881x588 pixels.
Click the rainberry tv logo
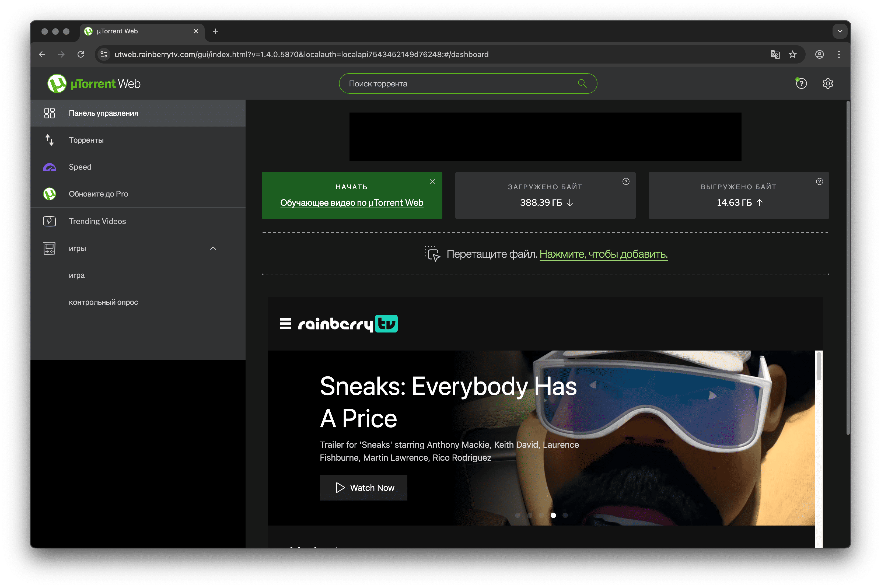pos(348,324)
